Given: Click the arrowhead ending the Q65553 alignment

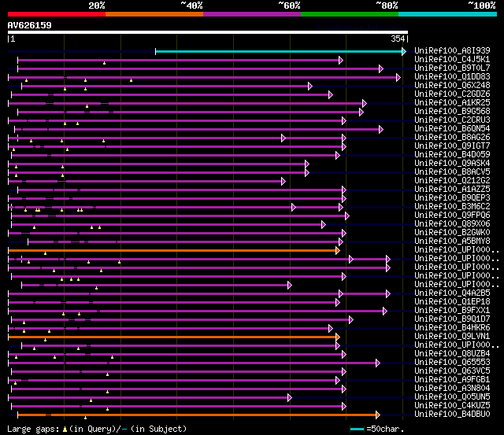Looking at the screenshot, I should point(378,363).
